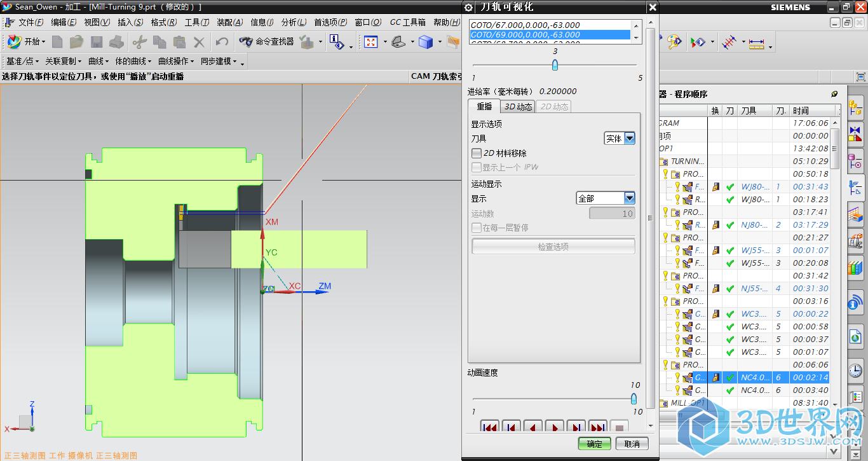Expand the 体的曲线 dropdown
The height and width of the screenshot is (461, 868).
pos(133,61)
